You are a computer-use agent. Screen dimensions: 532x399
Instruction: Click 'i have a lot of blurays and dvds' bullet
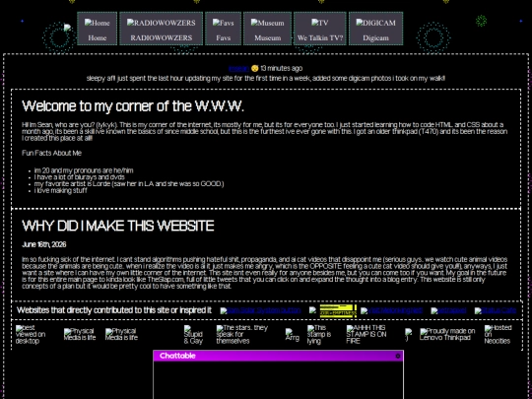point(80,177)
